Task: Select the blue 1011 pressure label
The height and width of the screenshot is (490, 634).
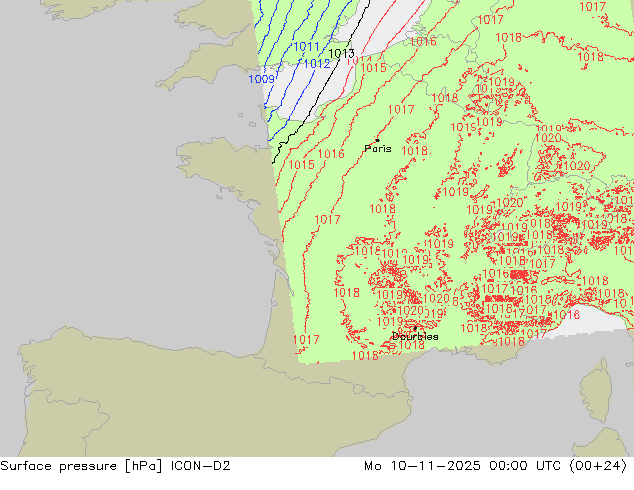Action: click(x=306, y=46)
